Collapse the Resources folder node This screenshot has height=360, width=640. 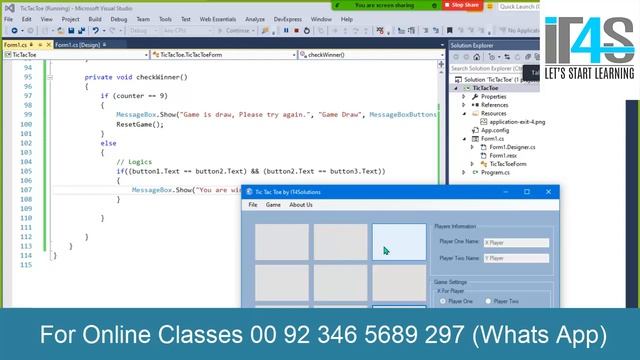point(464,113)
